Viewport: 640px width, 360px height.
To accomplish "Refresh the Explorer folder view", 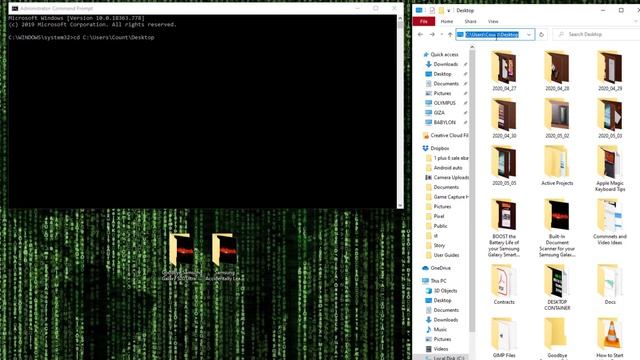I will [541, 35].
